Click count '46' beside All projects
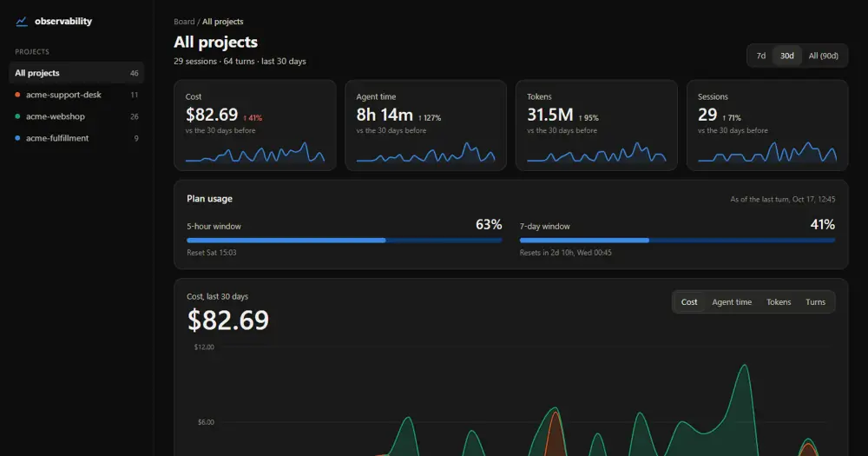The height and width of the screenshot is (456, 868). [x=134, y=73]
